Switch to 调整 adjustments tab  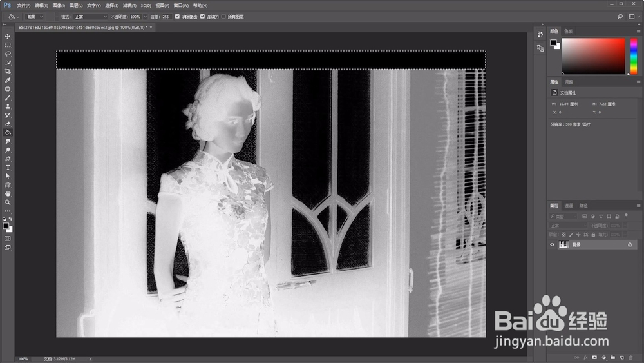pos(569,82)
